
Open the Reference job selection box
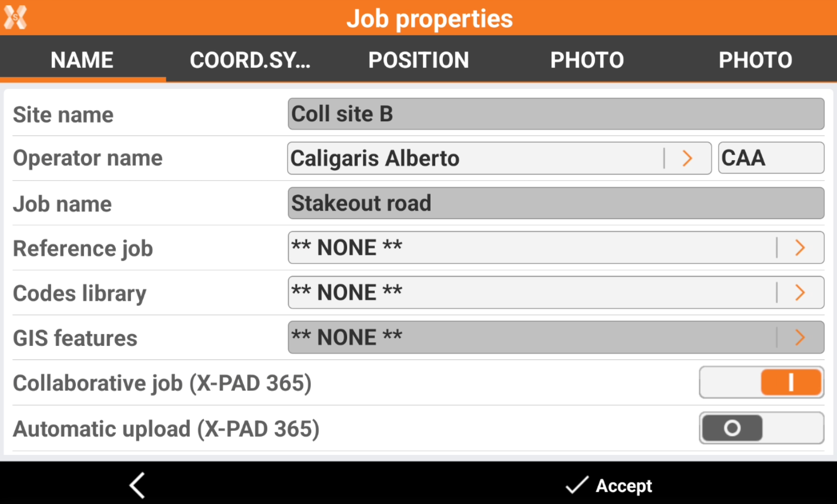[532, 248]
